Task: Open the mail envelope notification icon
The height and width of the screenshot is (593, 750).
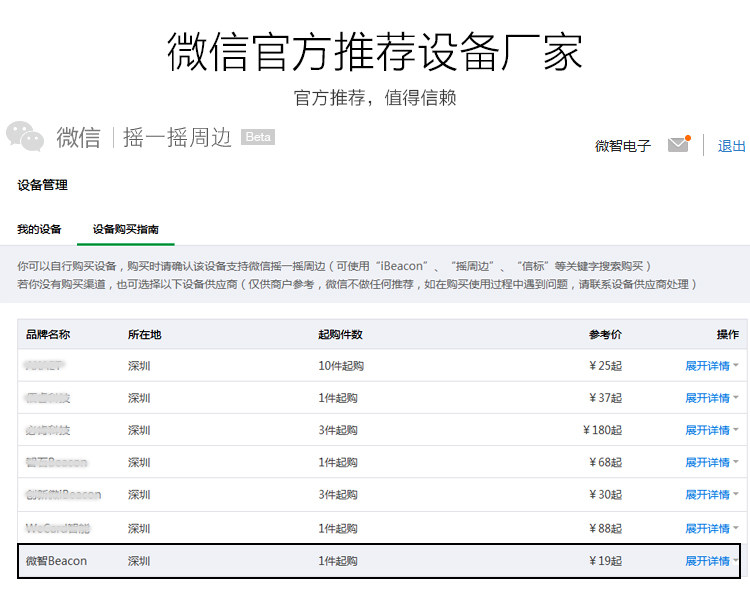Action: [x=679, y=144]
